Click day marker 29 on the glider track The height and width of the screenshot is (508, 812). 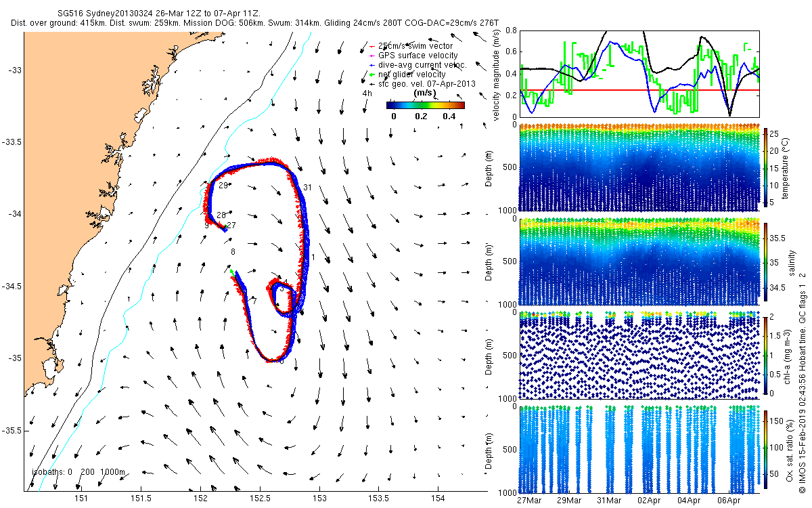click(x=221, y=186)
